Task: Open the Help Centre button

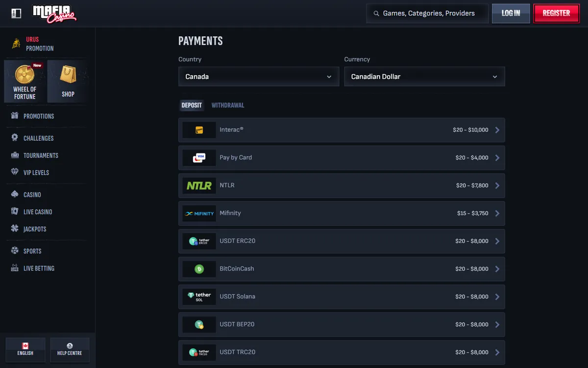Action: pos(70,349)
